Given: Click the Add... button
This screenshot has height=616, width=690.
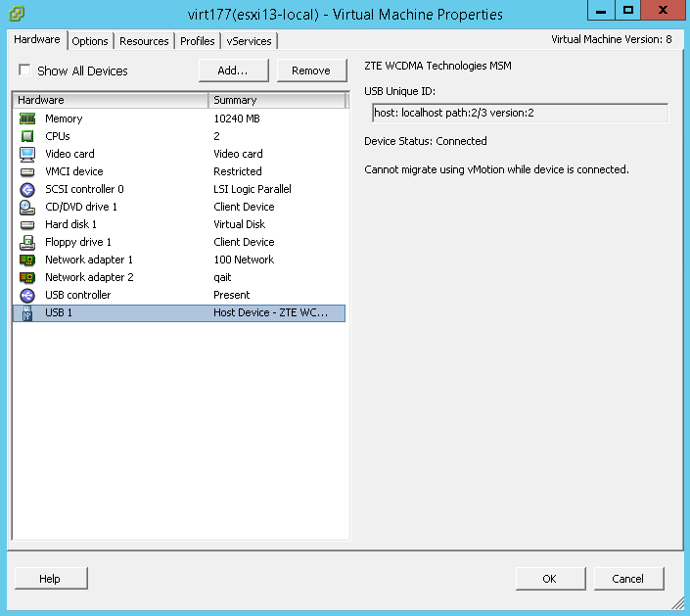Looking at the screenshot, I should click(x=233, y=71).
